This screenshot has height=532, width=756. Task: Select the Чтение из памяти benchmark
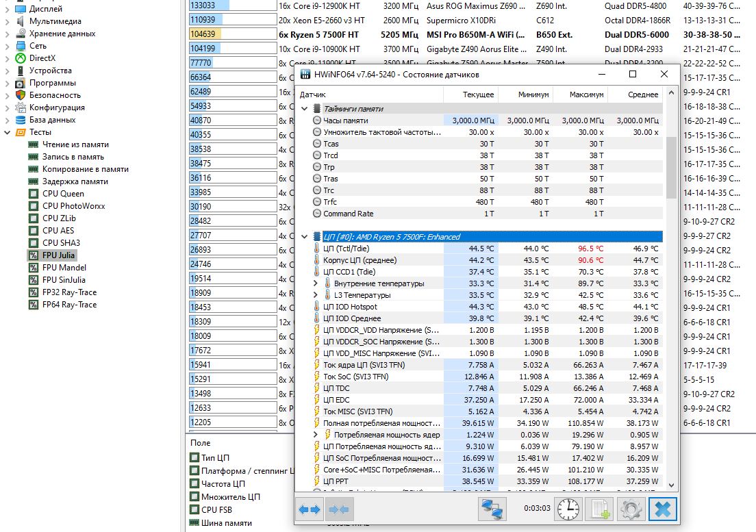(x=75, y=144)
